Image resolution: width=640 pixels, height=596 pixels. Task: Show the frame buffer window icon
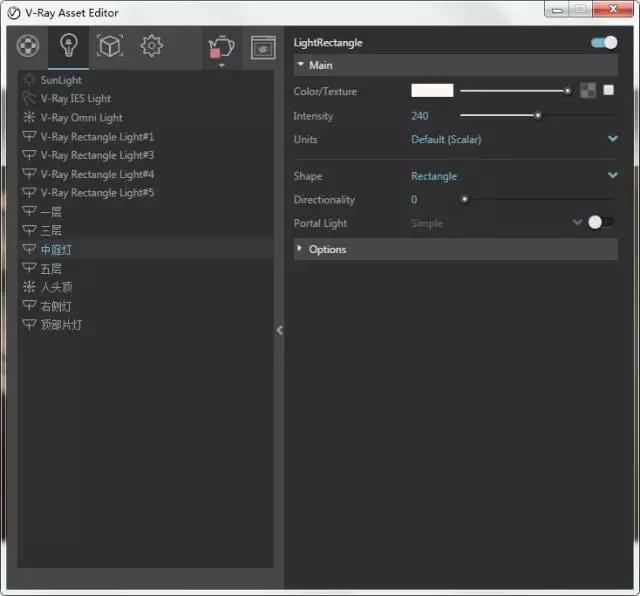[x=263, y=47]
